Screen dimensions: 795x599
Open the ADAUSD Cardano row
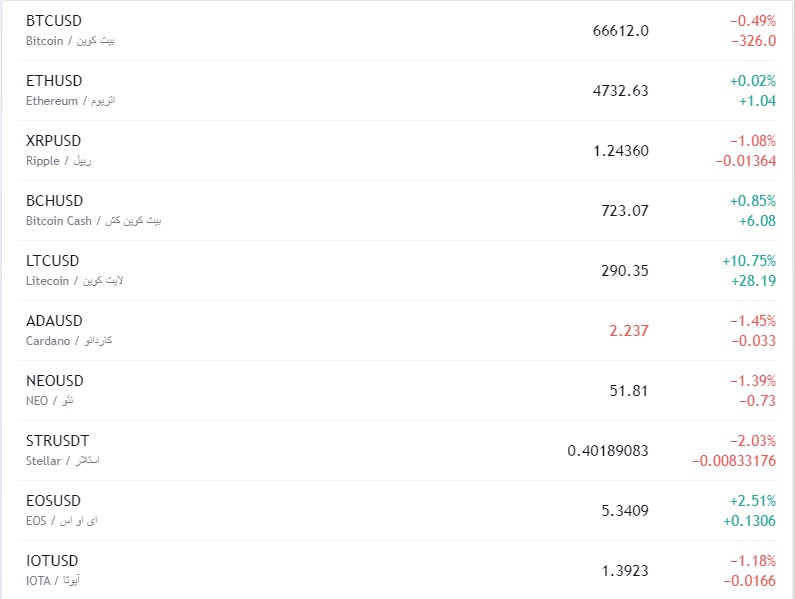tap(54, 321)
